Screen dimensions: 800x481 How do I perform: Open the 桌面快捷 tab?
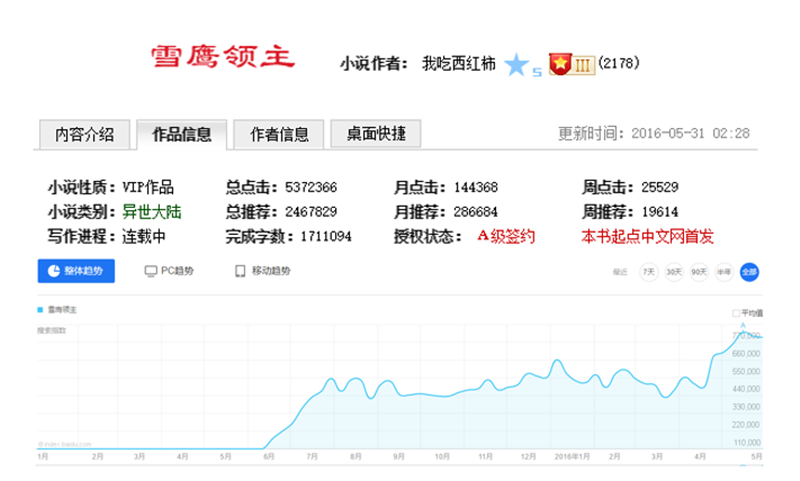376,134
